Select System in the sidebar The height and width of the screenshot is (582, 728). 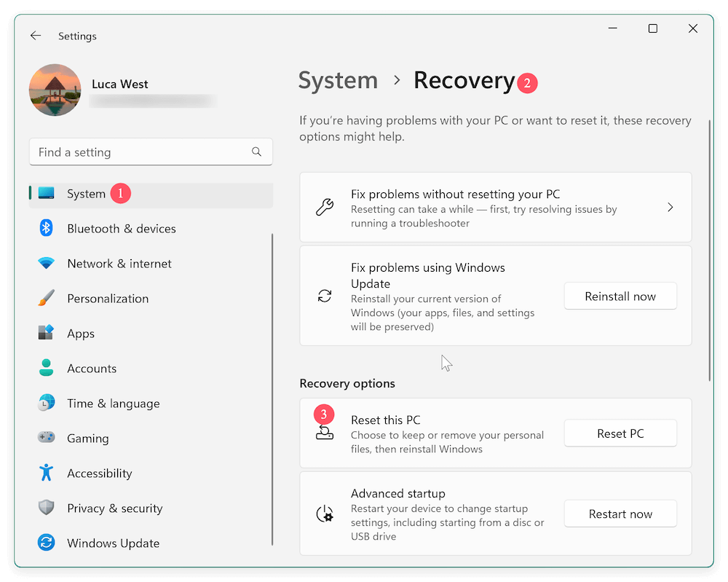click(86, 194)
